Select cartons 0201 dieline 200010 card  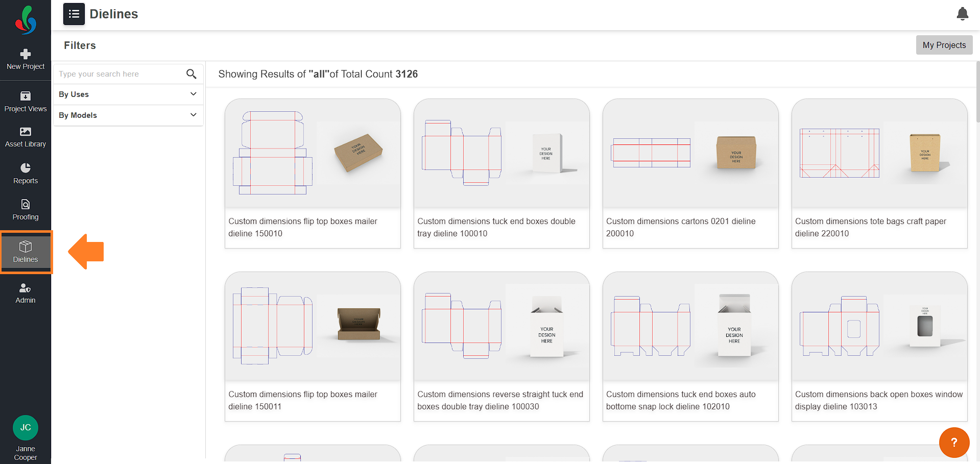tap(690, 174)
